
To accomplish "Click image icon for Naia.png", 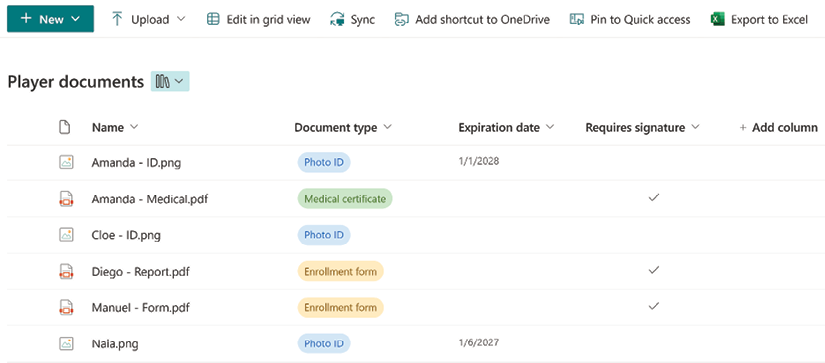I will 66,344.
